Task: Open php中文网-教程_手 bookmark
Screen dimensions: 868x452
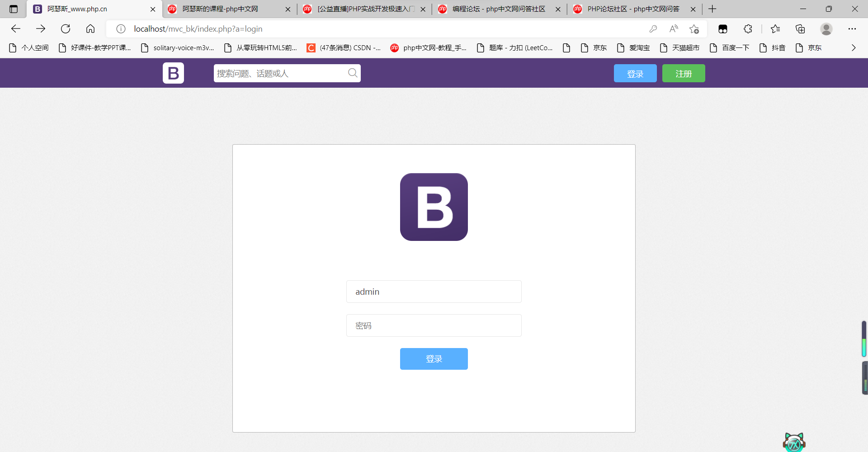Action: [428, 48]
